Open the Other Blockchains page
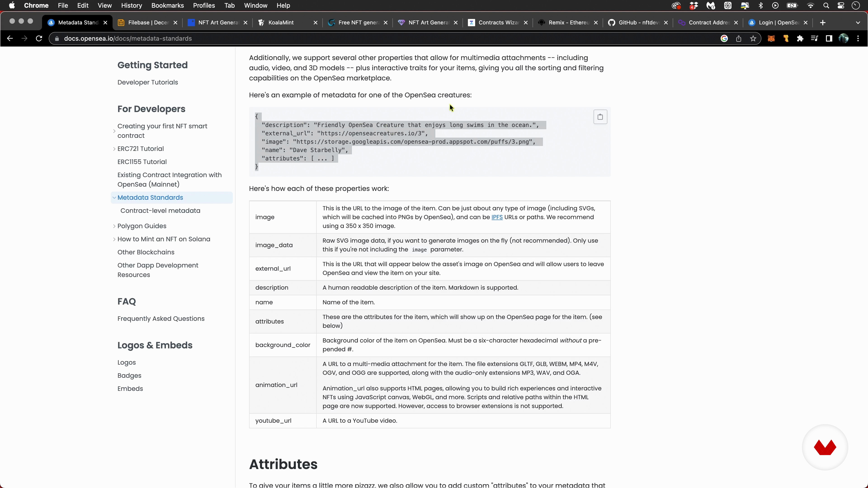 pyautogui.click(x=146, y=253)
